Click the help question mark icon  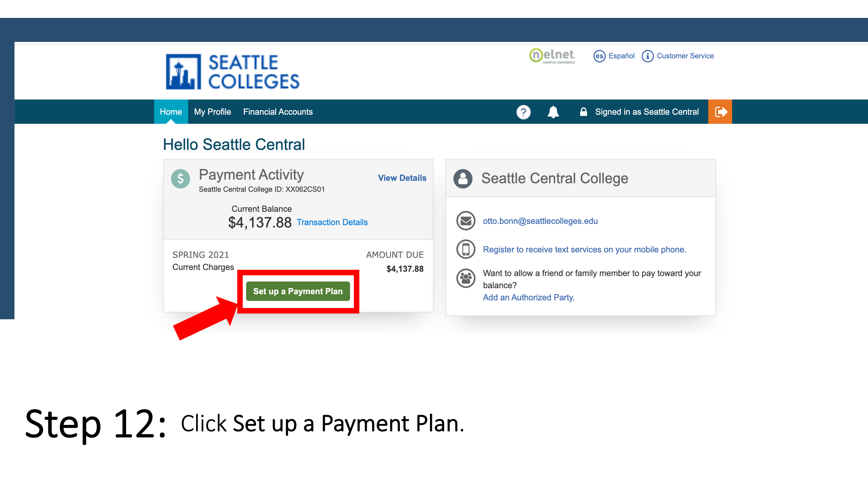523,112
